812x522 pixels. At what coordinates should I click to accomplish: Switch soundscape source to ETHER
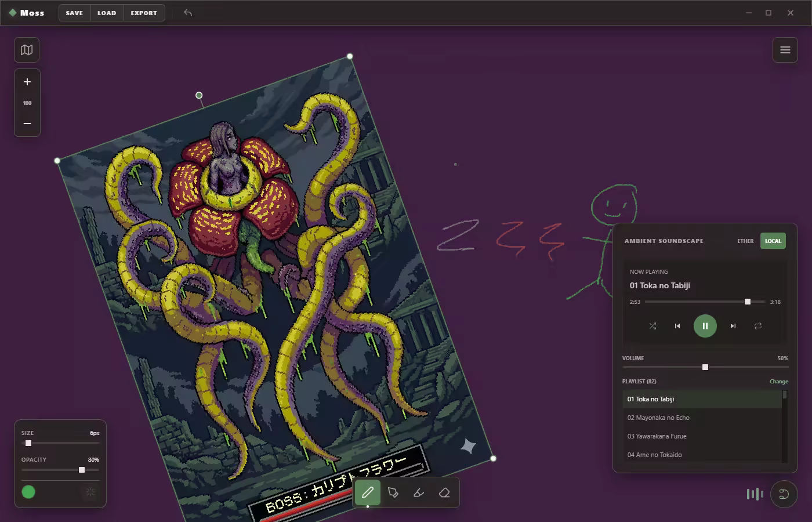[x=745, y=241]
